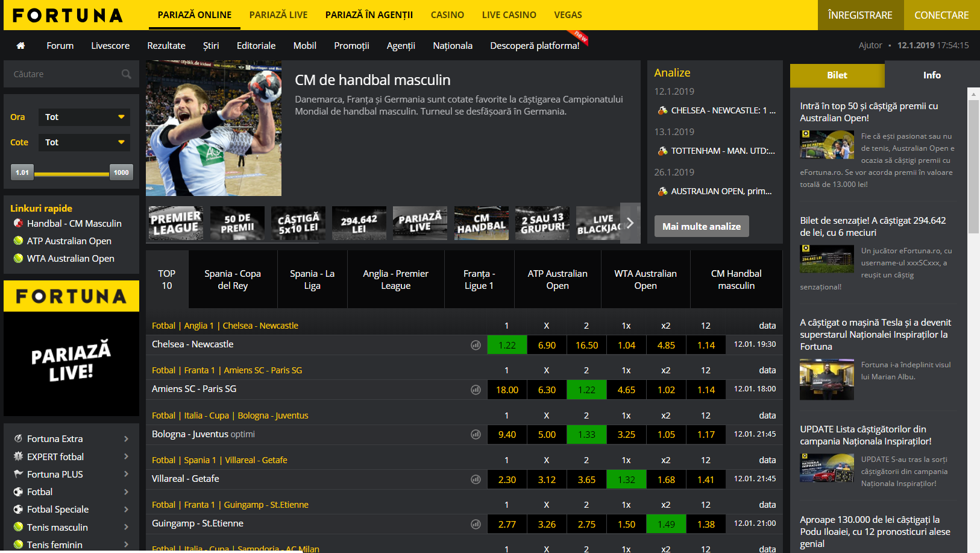Click the yellow odds range slider track
This screenshot has height=553, width=980.
(72, 174)
